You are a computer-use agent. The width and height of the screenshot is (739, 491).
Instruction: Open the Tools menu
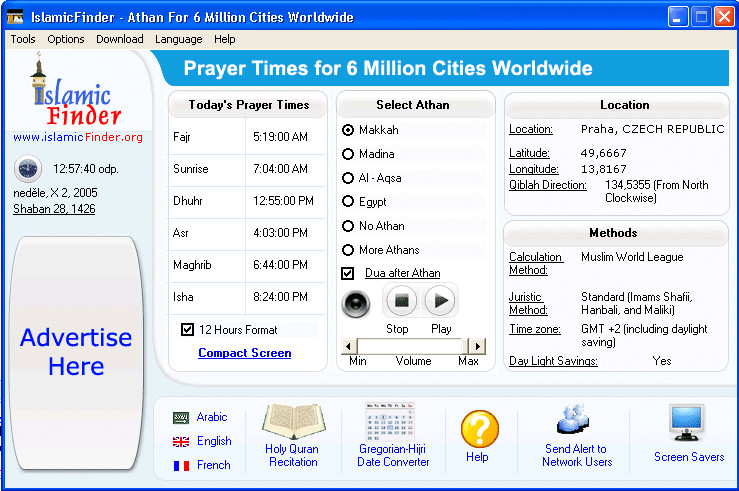(x=23, y=39)
